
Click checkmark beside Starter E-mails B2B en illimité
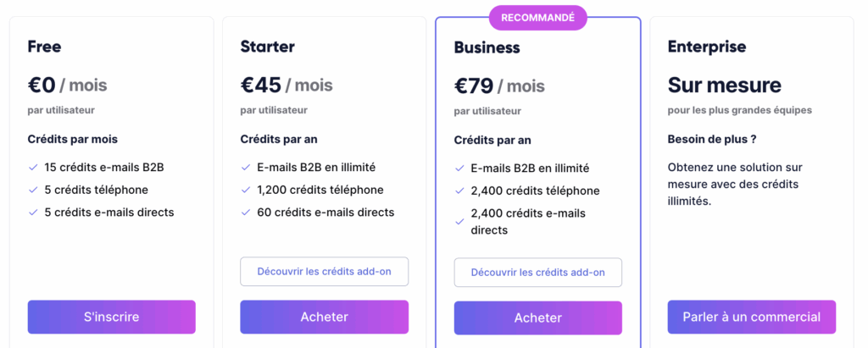246,168
